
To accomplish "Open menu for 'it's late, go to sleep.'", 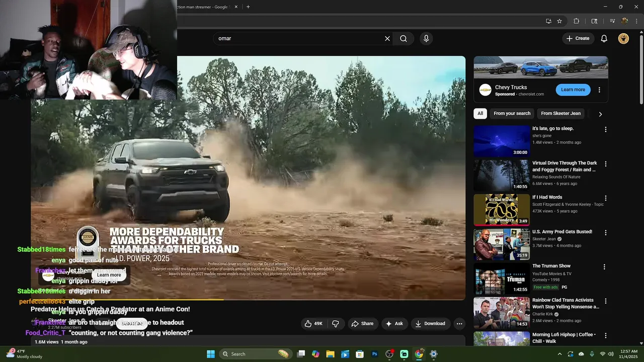I will [x=605, y=130].
